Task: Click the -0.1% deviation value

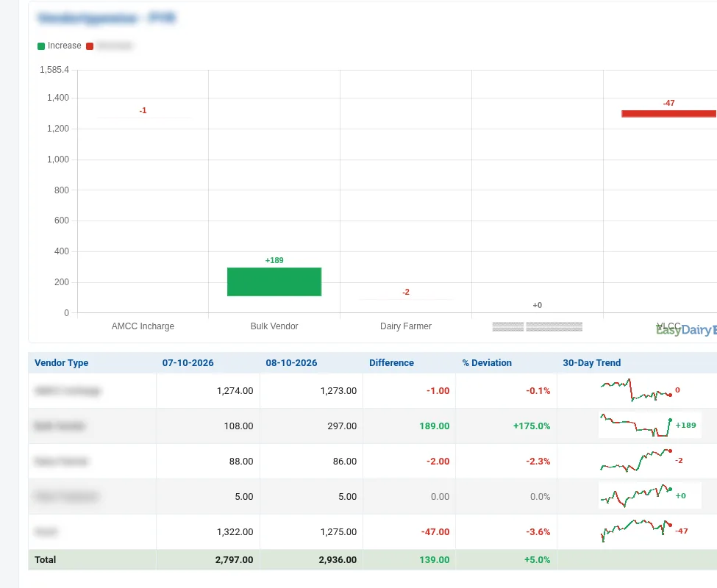Action: click(538, 390)
